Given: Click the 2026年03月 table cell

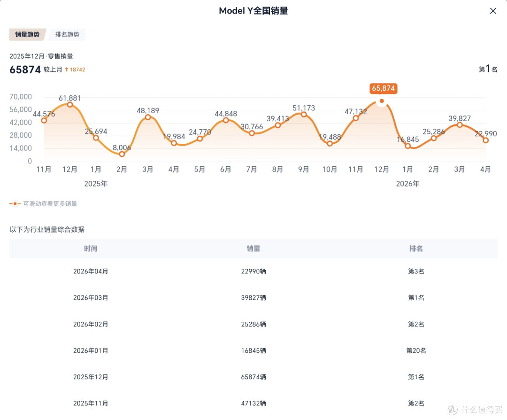Looking at the screenshot, I should click(91, 298).
